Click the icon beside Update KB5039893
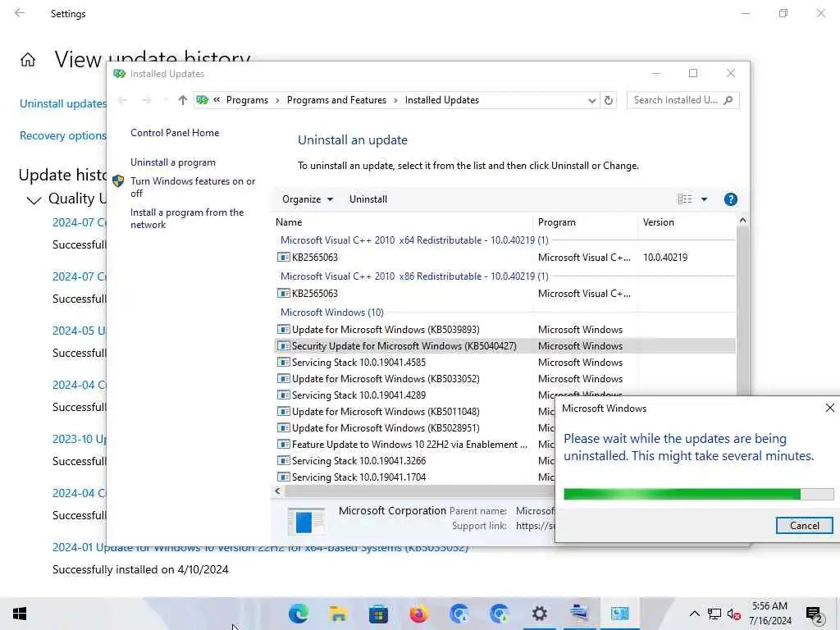 click(283, 330)
